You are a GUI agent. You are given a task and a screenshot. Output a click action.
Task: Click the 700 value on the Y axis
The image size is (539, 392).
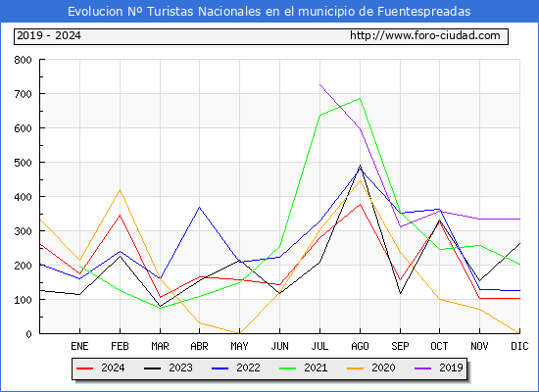[23, 94]
